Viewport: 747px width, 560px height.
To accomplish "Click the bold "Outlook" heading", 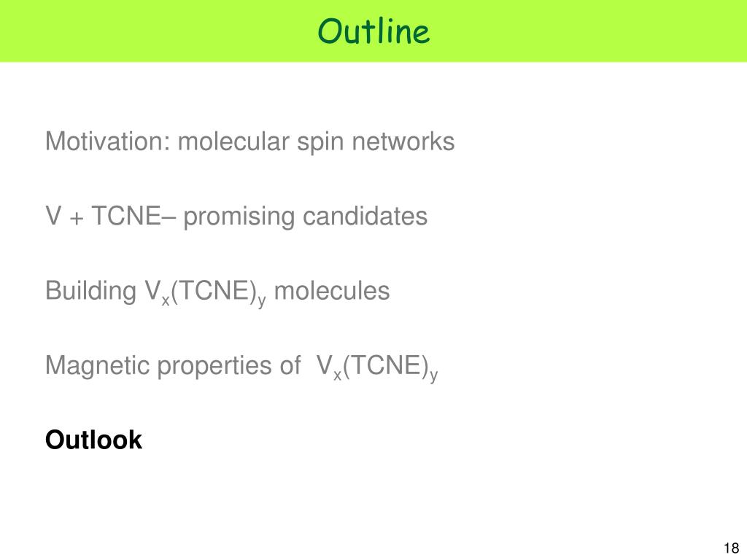I will pos(93,440).
